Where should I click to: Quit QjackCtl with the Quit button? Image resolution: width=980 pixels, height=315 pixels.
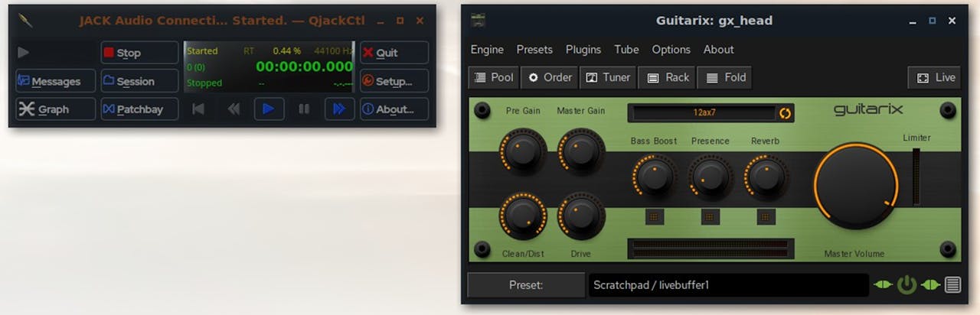click(394, 53)
